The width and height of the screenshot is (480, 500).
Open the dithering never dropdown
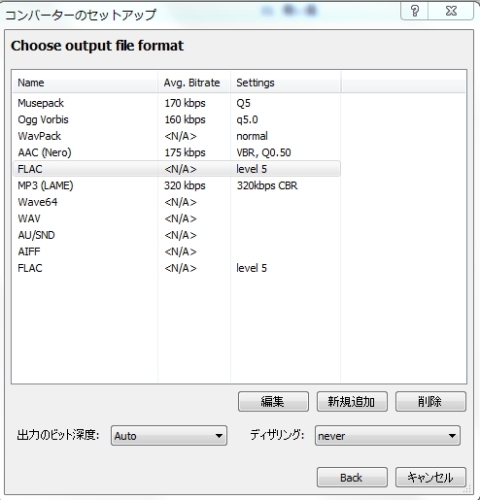point(388,435)
